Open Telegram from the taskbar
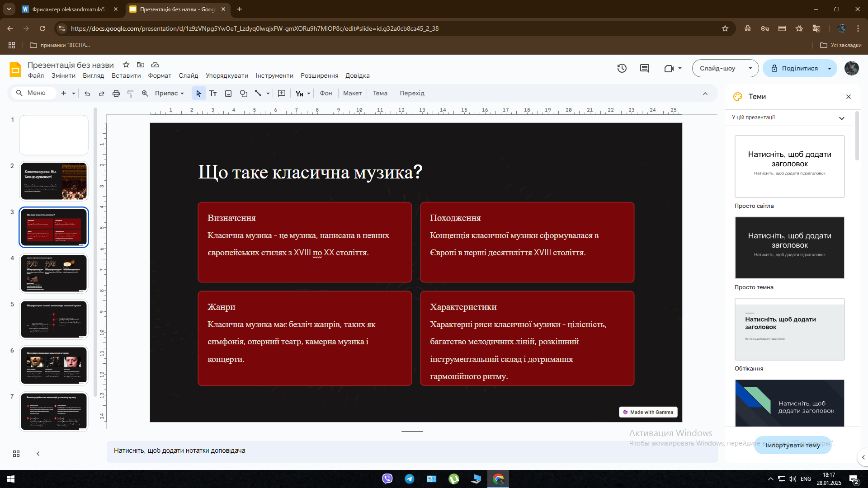868x488 pixels. [x=410, y=479]
